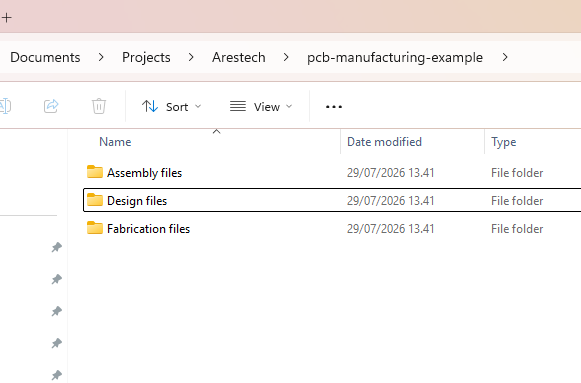This screenshot has width=581, height=383.
Task: Select the Assembly files folder icon
Action: click(95, 172)
